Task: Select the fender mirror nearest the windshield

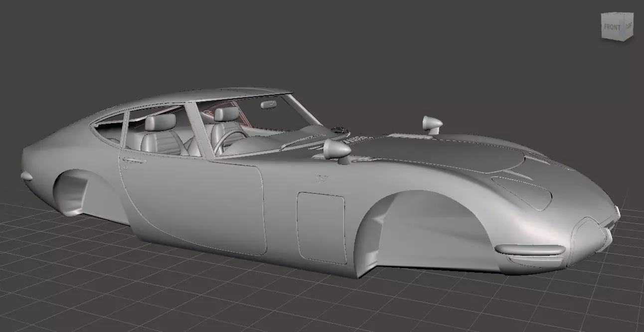Action: pyautogui.click(x=338, y=151)
